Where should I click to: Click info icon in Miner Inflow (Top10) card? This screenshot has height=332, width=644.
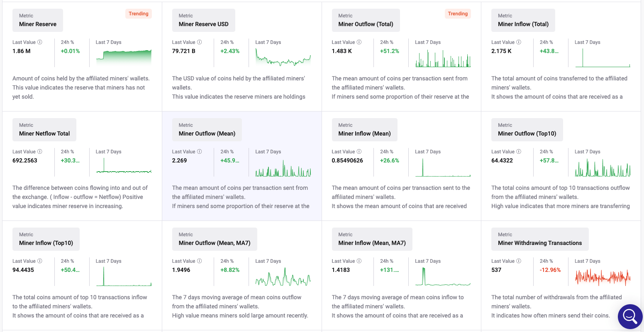click(40, 261)
